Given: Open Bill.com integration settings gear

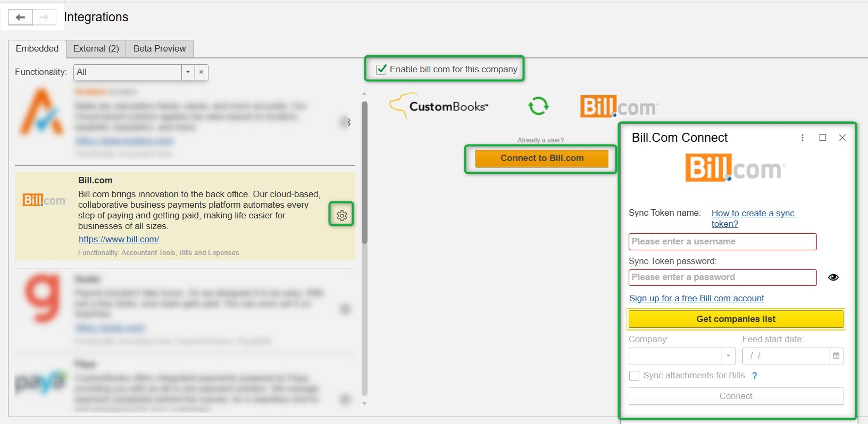Looking at the screenshot, I should (x=341, y=215).
